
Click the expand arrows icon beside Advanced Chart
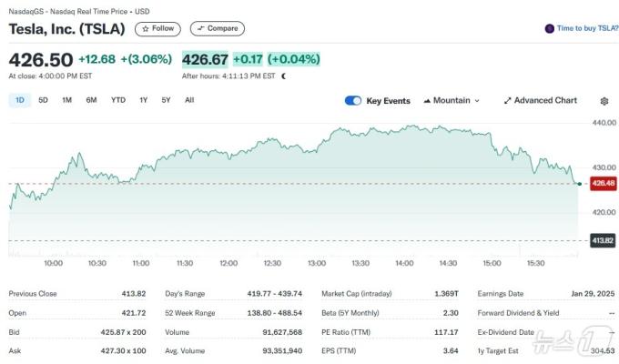coord(507,101)
